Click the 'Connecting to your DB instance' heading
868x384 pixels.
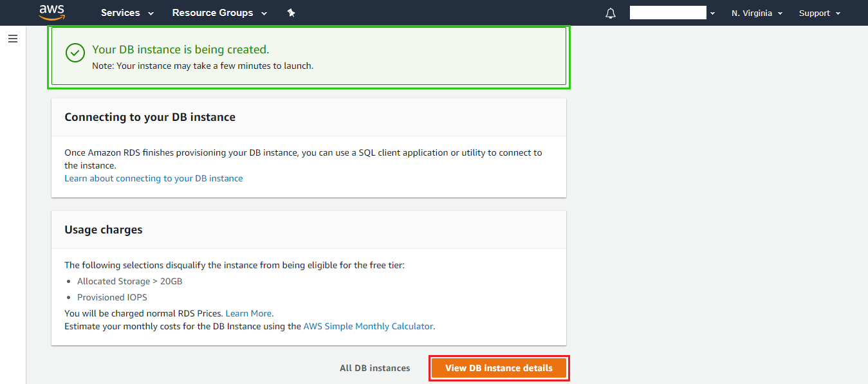point(150,117)
